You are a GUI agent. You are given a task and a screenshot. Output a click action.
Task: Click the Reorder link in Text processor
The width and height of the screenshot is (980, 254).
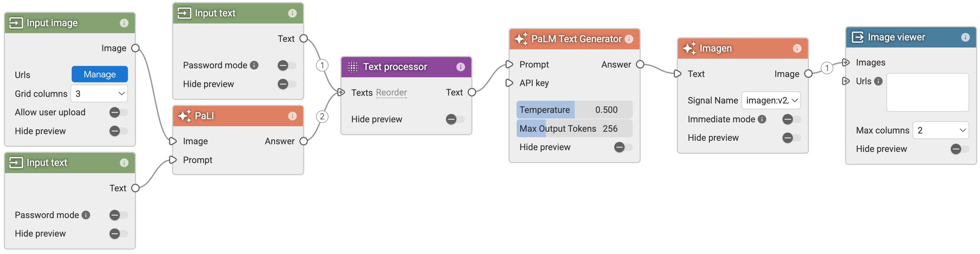(391, 93)
